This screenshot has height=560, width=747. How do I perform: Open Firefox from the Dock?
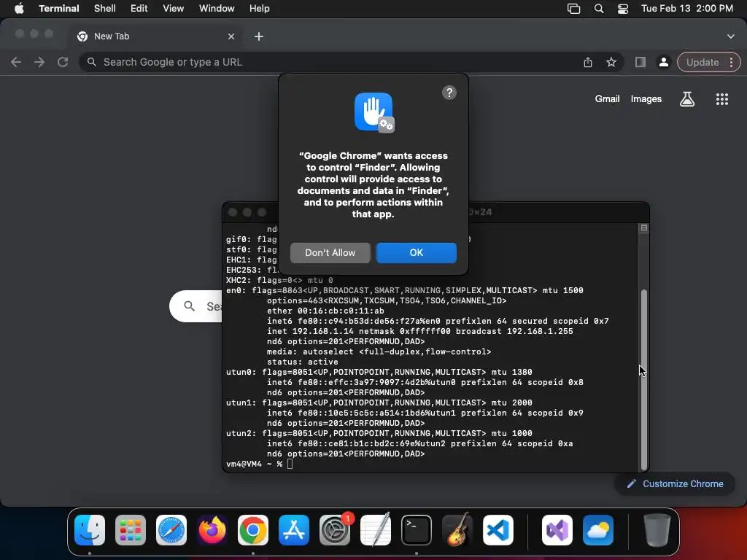(212, 530)
